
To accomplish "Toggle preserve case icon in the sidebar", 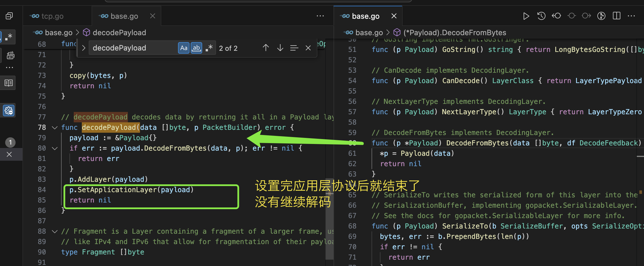I will 10,55.
